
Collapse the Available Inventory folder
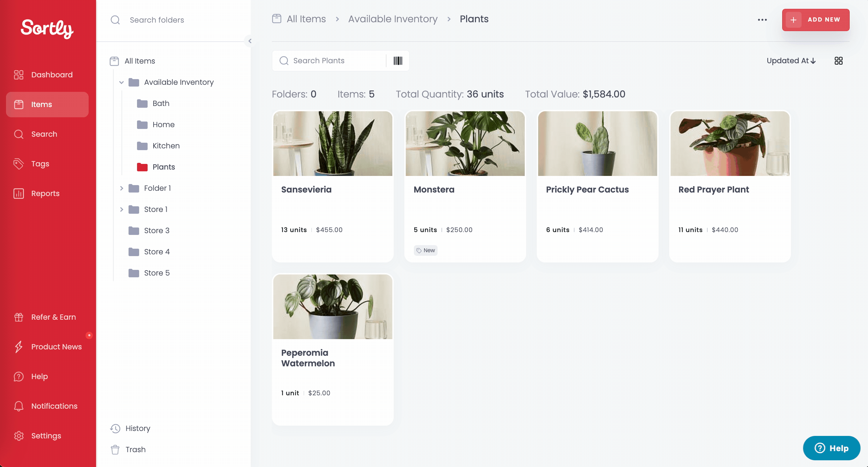coord(121,83)
